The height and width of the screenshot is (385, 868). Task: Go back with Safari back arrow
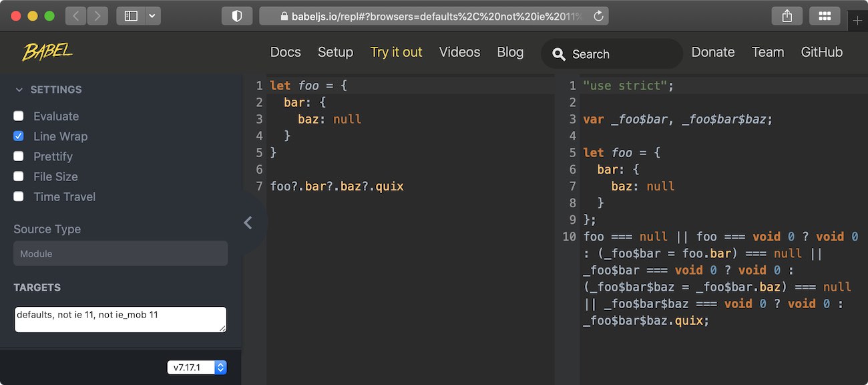pyautogui.click(x=76, y=16)
